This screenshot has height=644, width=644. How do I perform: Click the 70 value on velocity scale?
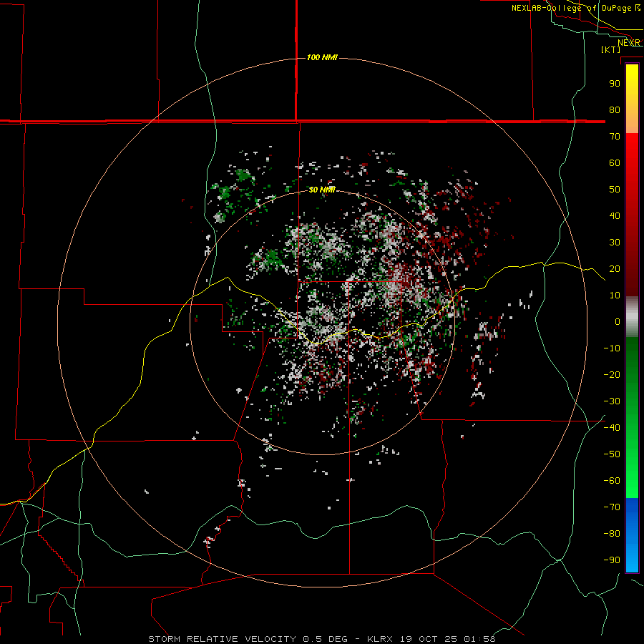(615, 137)
